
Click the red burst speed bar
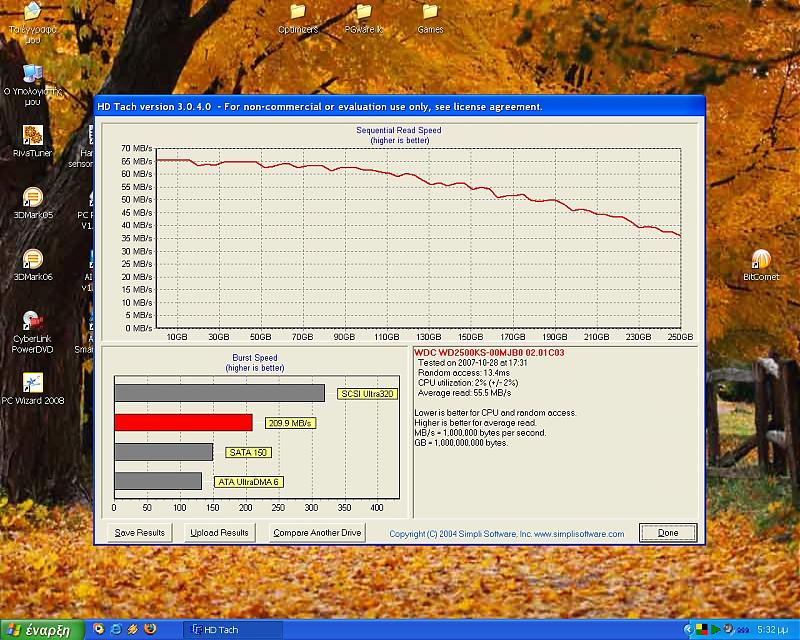[x=184, y=423]
